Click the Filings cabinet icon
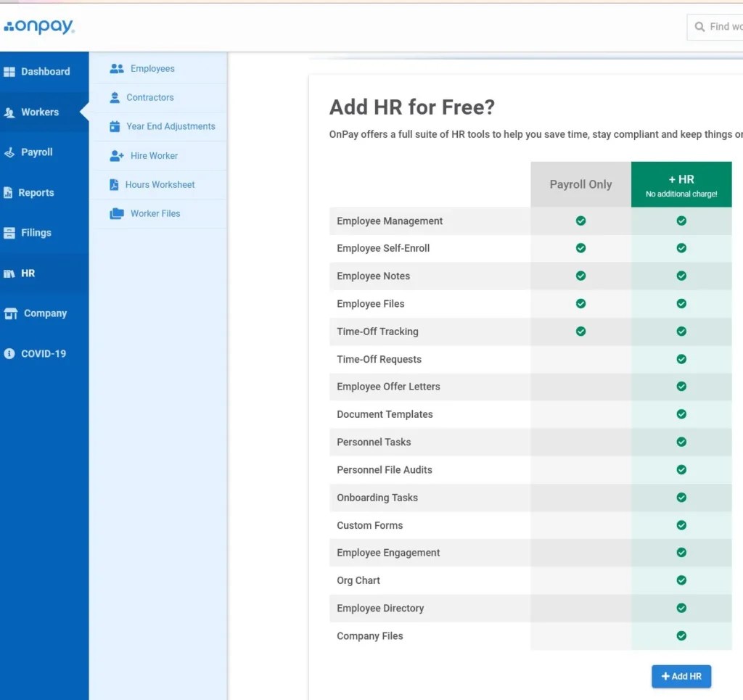This screenshot has width=743, height=700. pos(9,233)
